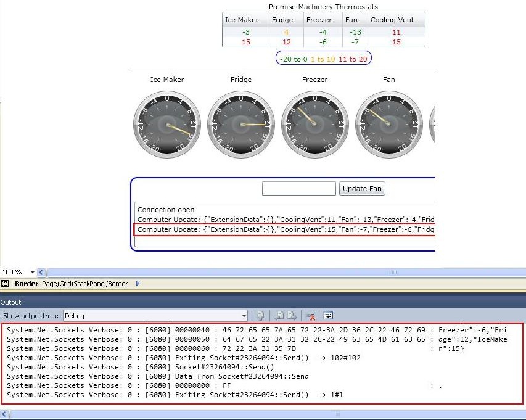Click output line ending Send() -> 1#1
Screen dimensions: 526x420
coord(175,395)
